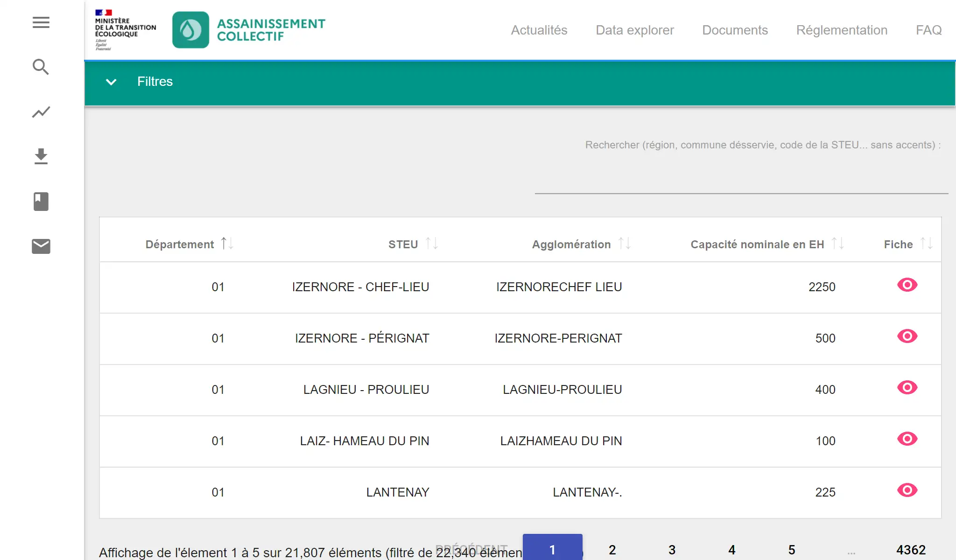Jump to last page 4362
This screenshot has width=956, height=560.
[x=910, y=550]
